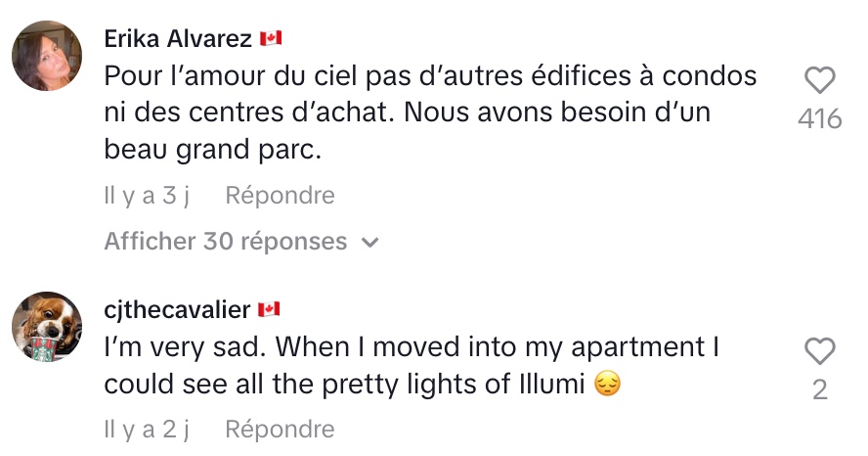The width and height of the screenshot is (868, 456).
Task: Like Erika Alvarez's comment with the heart
Action: pyautogui.click(x=819, y=80)
